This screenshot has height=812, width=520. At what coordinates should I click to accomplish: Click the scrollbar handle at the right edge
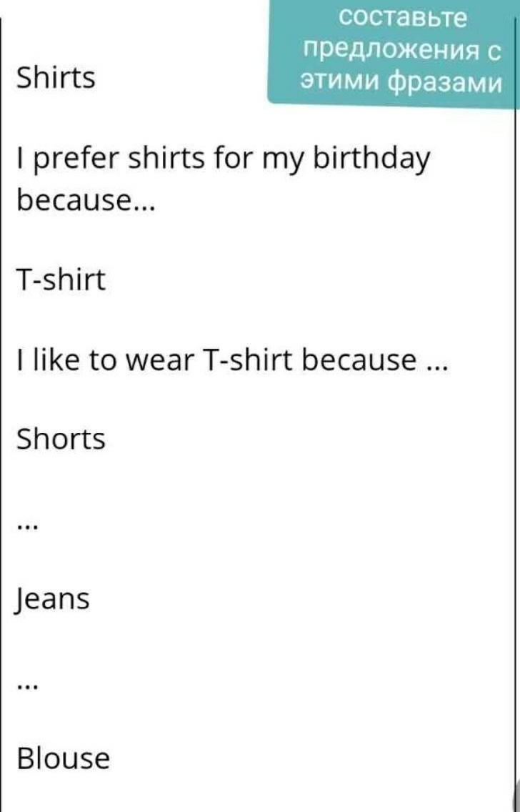tap(516, 793)
